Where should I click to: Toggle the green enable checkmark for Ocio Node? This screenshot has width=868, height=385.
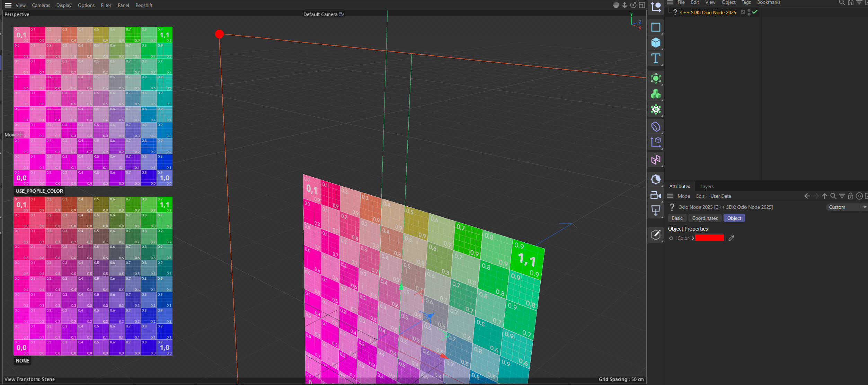point(755,12)
